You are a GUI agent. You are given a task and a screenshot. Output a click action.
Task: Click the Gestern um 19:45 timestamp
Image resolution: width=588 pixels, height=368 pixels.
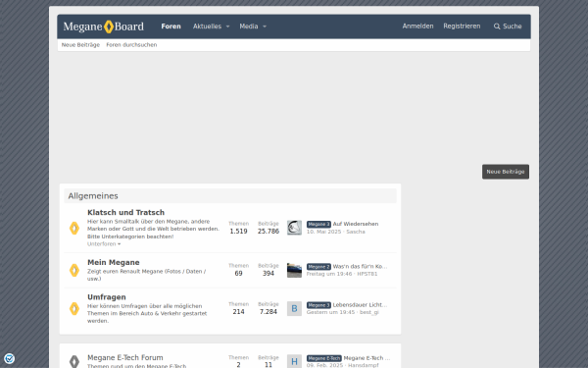point(331,312)
